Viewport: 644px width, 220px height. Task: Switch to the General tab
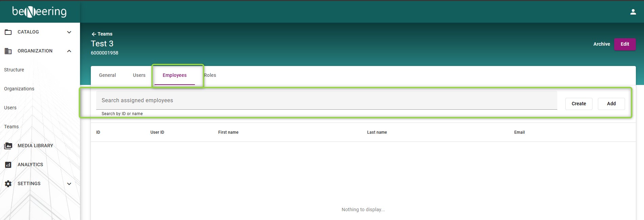tap(107, 75)
